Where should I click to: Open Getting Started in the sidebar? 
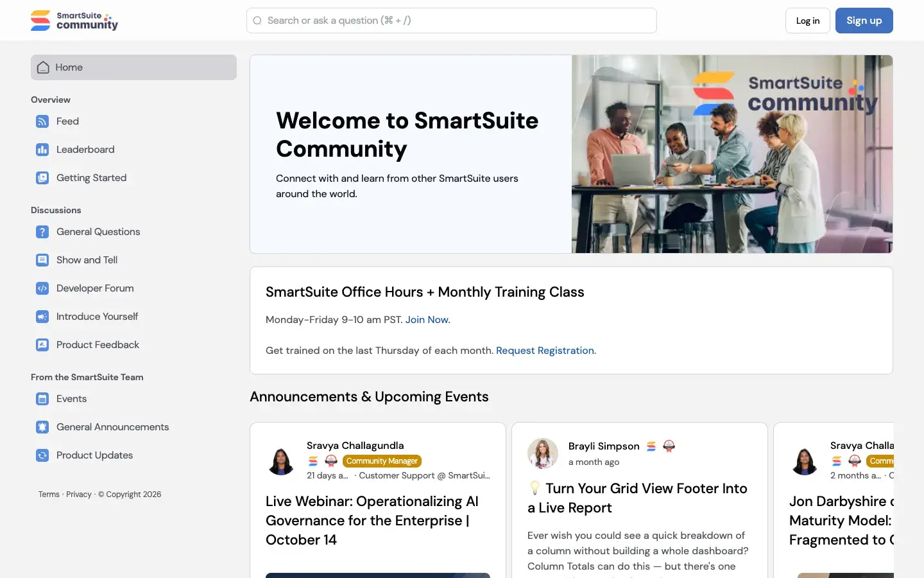133,178
